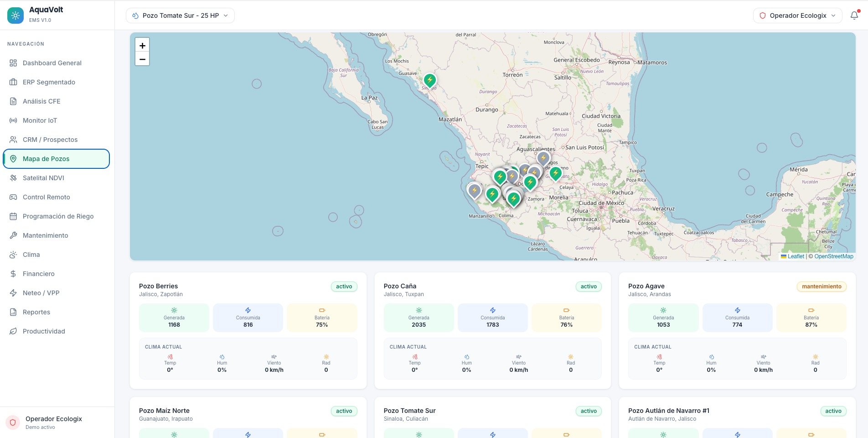Click the Generada sun icon in Pozo Caña
Image resolution: width=868 pixels, height=438 pixels.
(419, 310)
